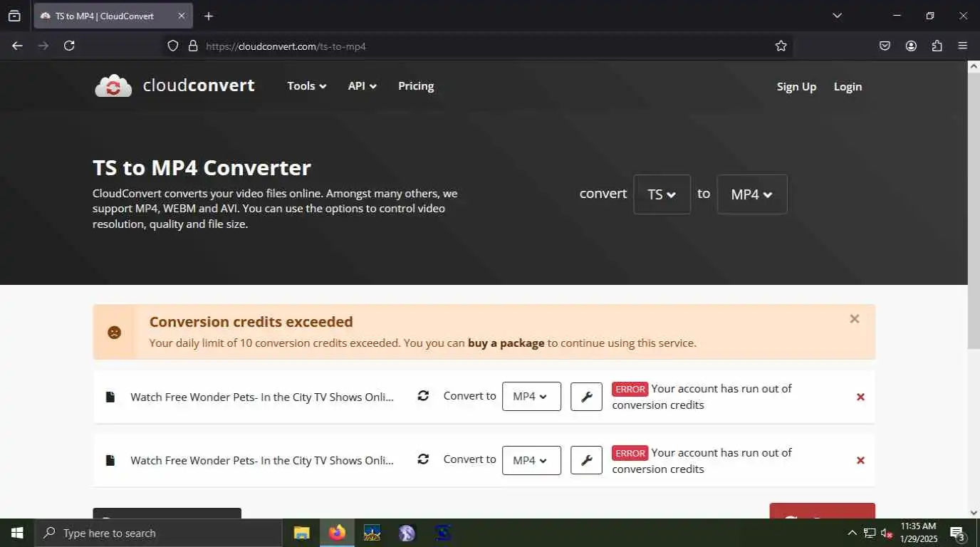Click the muted volume tray icon
This screenshot has height=547, width=980.
point(887,533)
